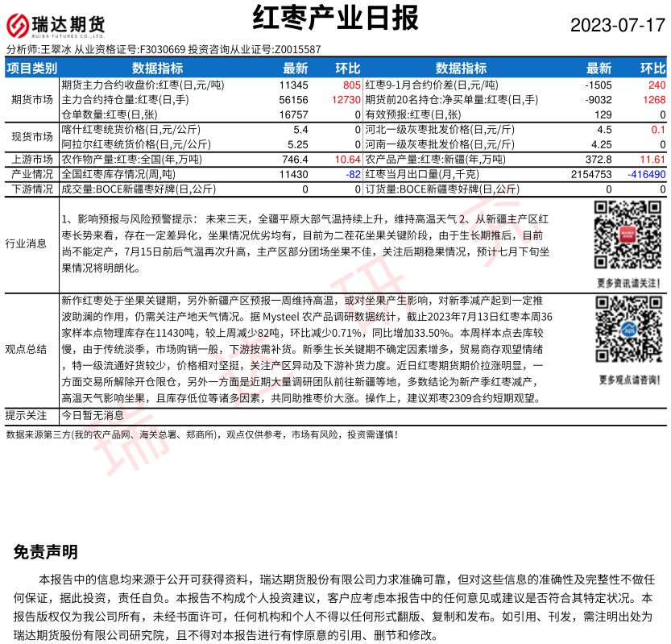This screenshot has width=671, height=644.
Task: Select the 行业消息 section label
Action: click(x=26, y=243)
